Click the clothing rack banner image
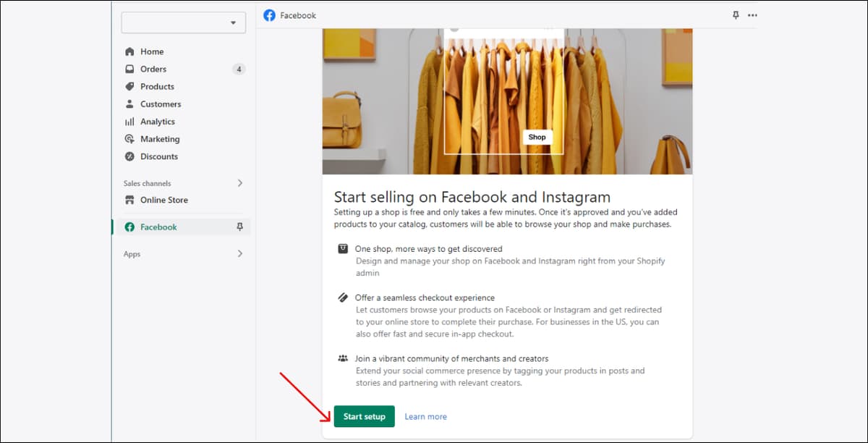Screen dimensions: 868x443 (x=507, y=101)
